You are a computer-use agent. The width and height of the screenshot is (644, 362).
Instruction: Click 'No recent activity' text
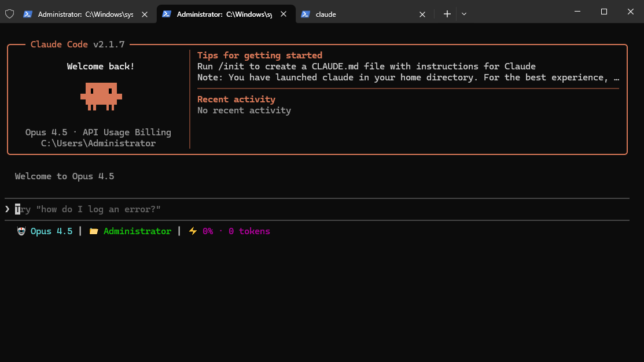click(244, 110)
